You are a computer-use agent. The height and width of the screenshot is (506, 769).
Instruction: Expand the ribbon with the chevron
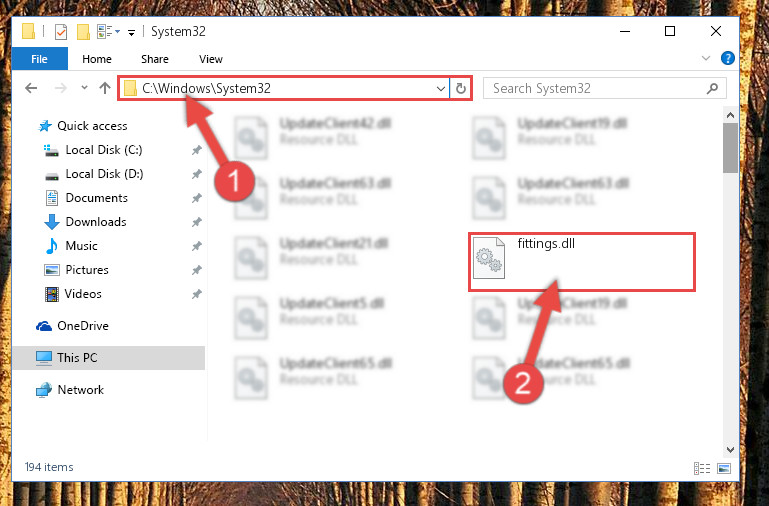(x=706, y=58)
